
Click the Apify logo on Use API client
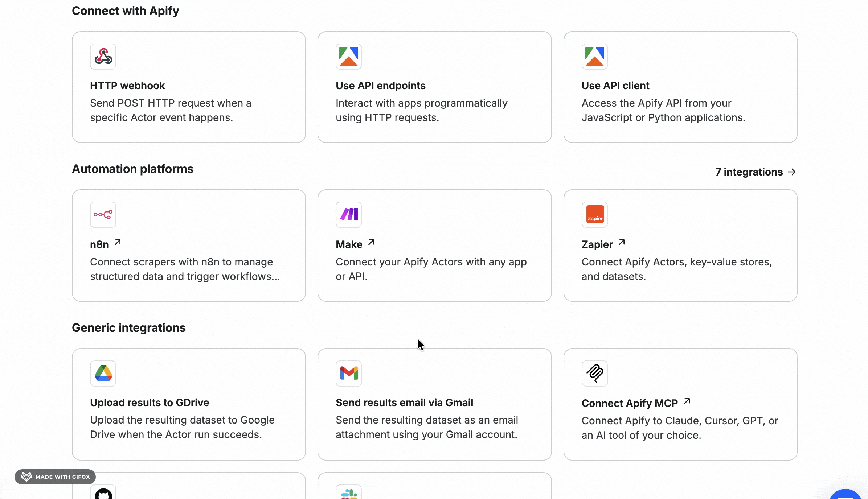click(594, 57)
